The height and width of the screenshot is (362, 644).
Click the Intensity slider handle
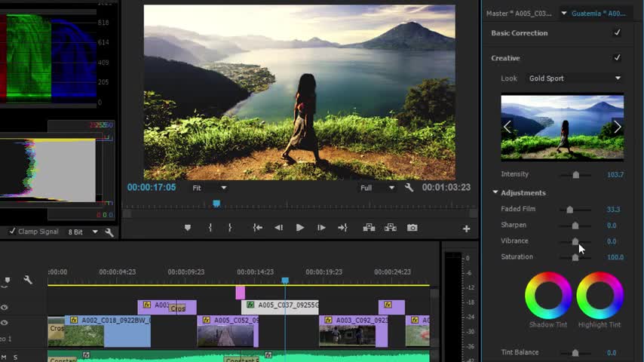coord(576,175)
